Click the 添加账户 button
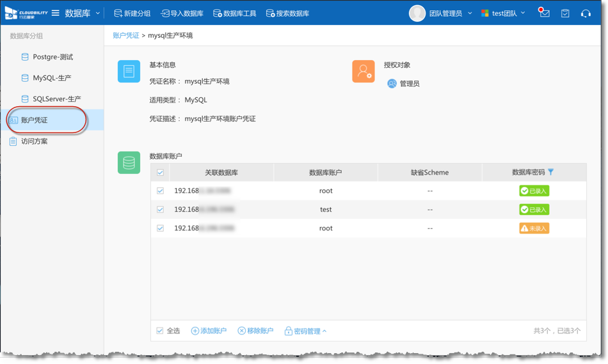Image resolution: width=608 pixels, height=364 pixels. pos(209,331)
